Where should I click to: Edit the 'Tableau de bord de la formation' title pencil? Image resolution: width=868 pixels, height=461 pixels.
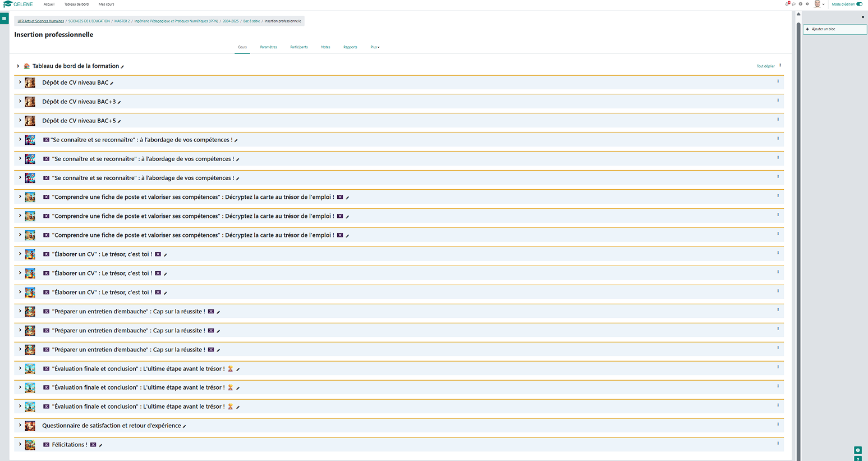point(122,66)
